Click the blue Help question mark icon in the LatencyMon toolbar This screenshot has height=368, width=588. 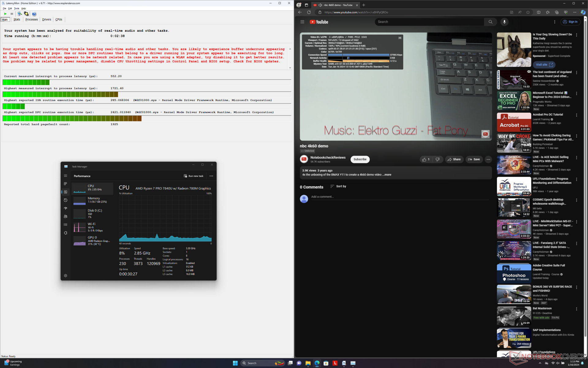tap(34, 14)
